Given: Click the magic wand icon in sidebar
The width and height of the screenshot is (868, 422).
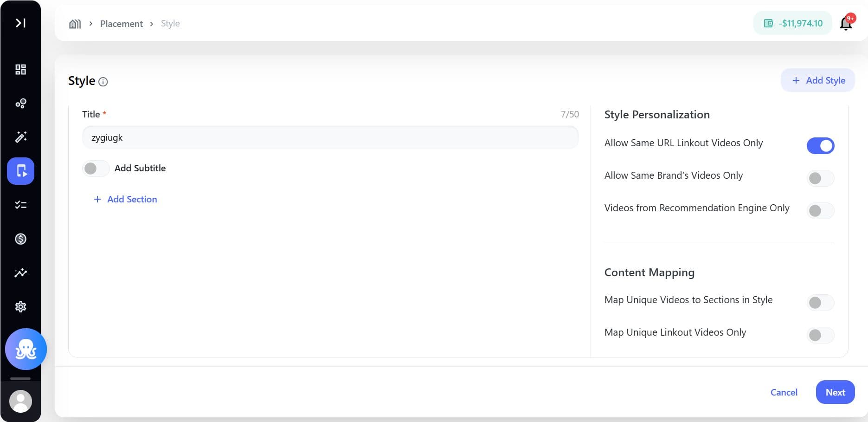Looking at the screenshot, I should (20, 137).
